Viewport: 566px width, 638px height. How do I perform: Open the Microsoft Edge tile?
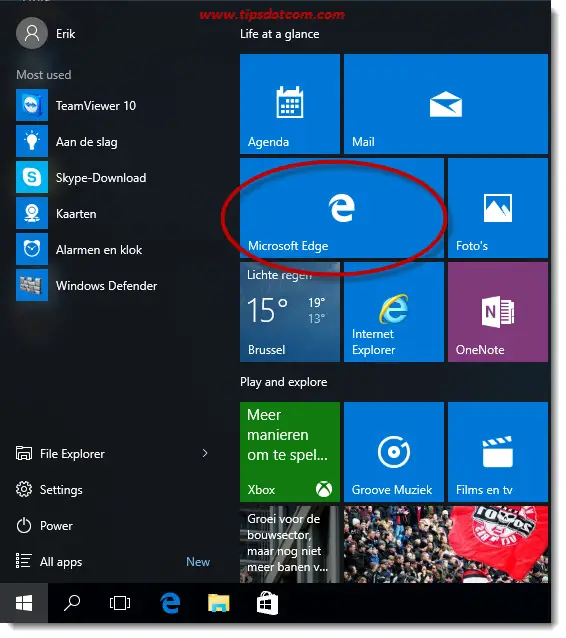click(342, 208)
